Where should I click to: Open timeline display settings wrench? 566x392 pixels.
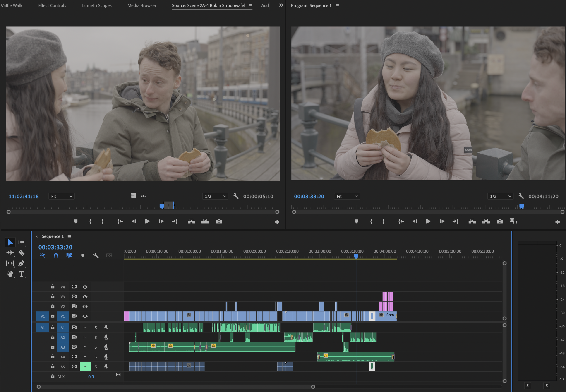click(x=96, y=255)
